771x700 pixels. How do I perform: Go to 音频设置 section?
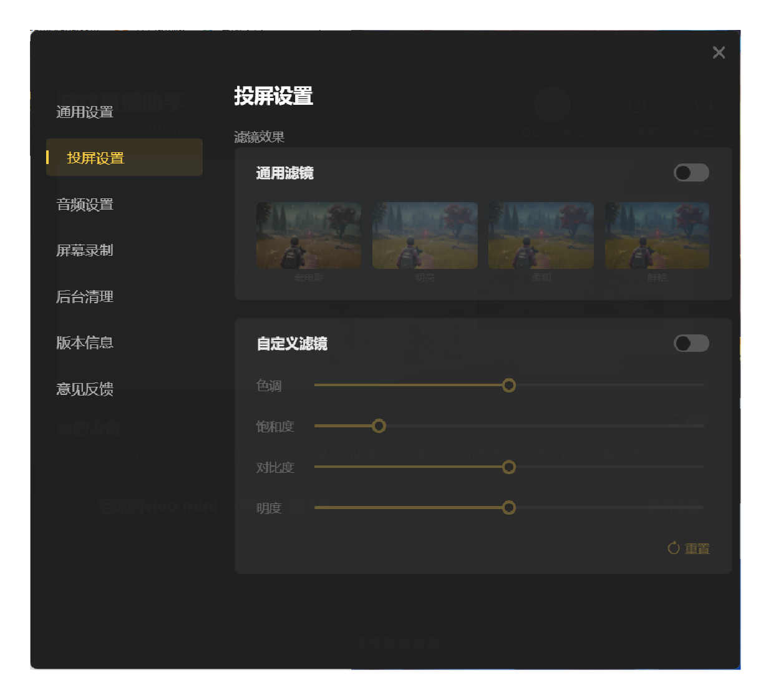(x=85, y=205)
